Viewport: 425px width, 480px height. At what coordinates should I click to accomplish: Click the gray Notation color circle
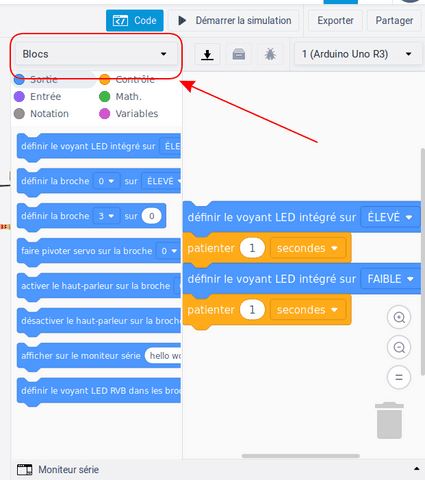pos(19,114)
